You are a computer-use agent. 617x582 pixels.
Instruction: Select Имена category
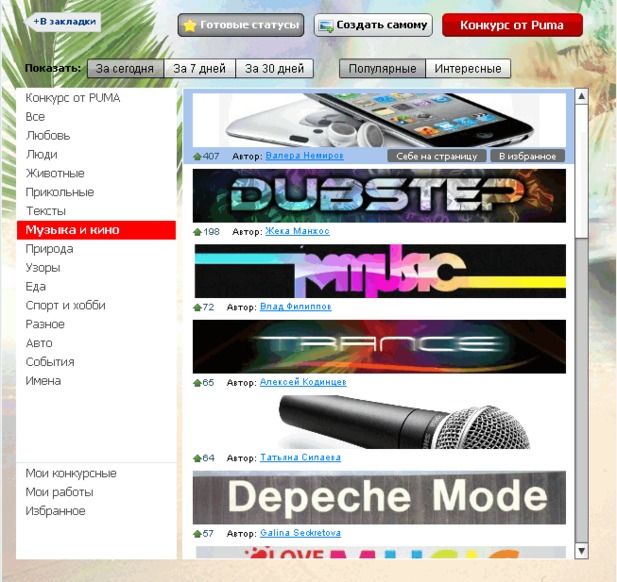[x=96, y=381]
